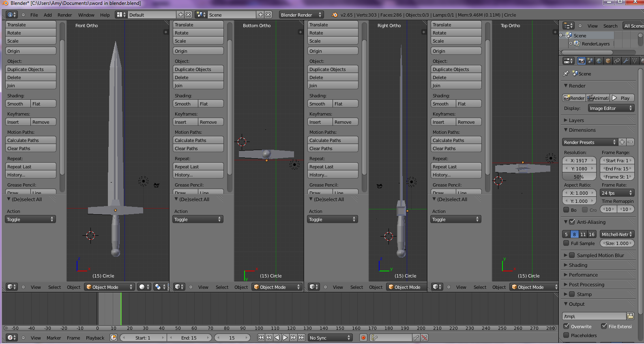This screenshot has width=644, height=344.
Task: Toggle the preview range clock icon
Action: (114, 338)
